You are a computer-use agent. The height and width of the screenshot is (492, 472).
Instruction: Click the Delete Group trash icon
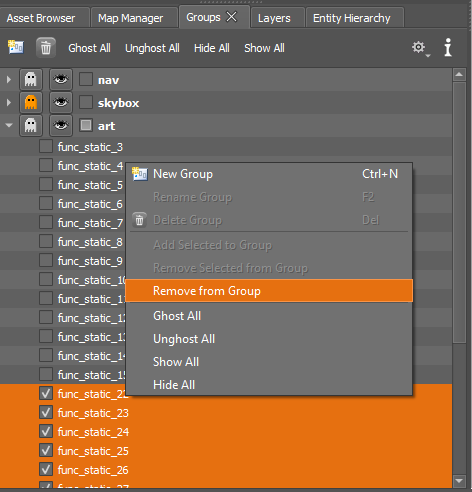pyautogui.click(x=46, y=48)
